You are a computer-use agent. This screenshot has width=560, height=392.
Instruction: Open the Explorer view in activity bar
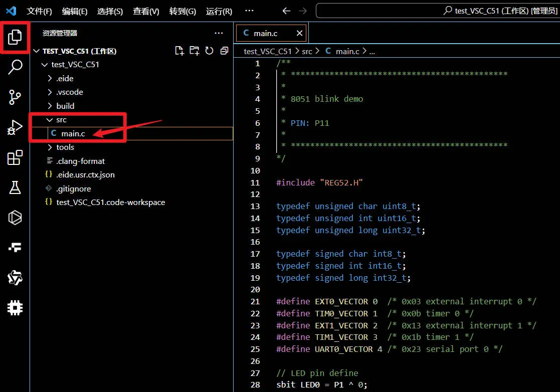point(15,37)
